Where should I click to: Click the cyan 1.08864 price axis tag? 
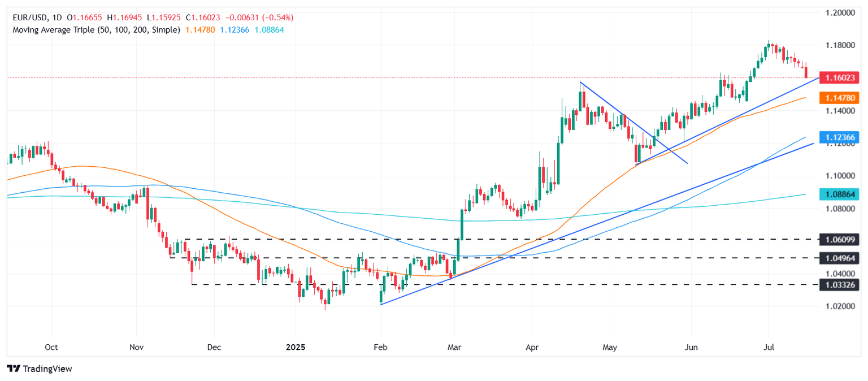[842, 194]
